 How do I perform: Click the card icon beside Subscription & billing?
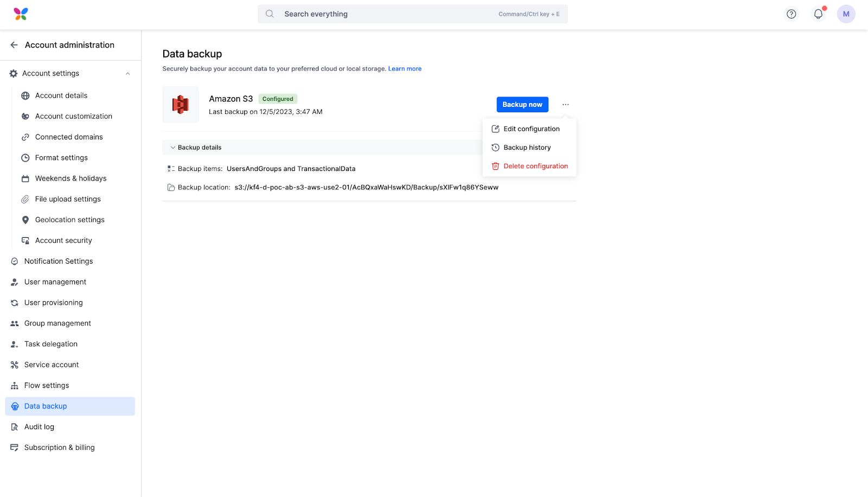(15, 448)
